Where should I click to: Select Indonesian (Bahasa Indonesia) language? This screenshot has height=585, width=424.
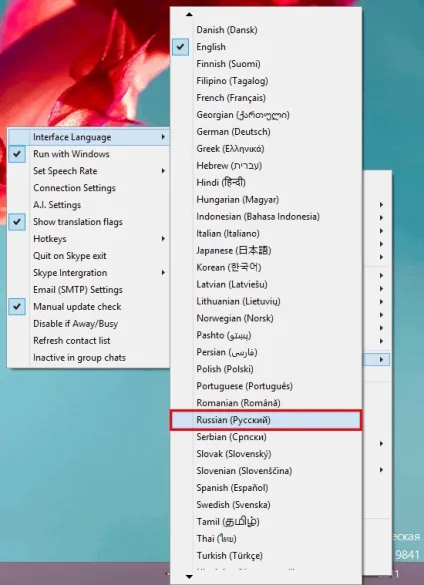click(266, 217)
